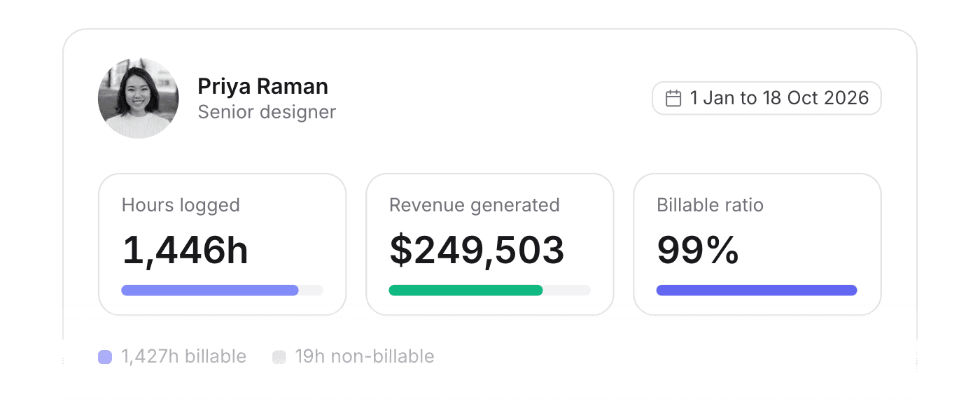
Task: Click the Senior designer role label
Action: [267, 112]
